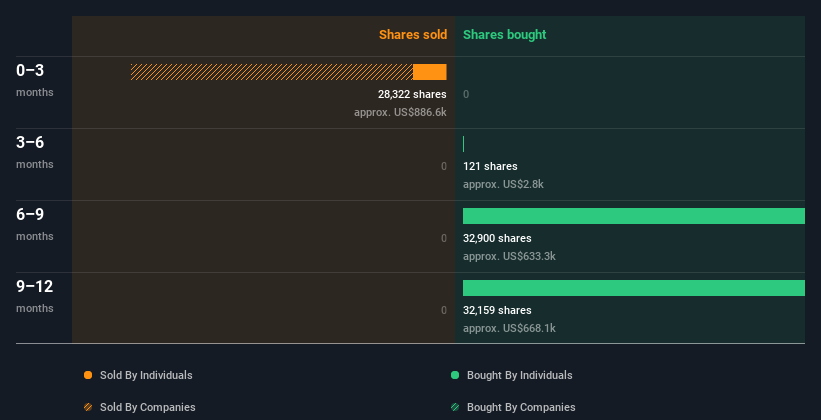Click the orange Sold By Individuals legend dot
821x420 pixels.
click(88, 375)
